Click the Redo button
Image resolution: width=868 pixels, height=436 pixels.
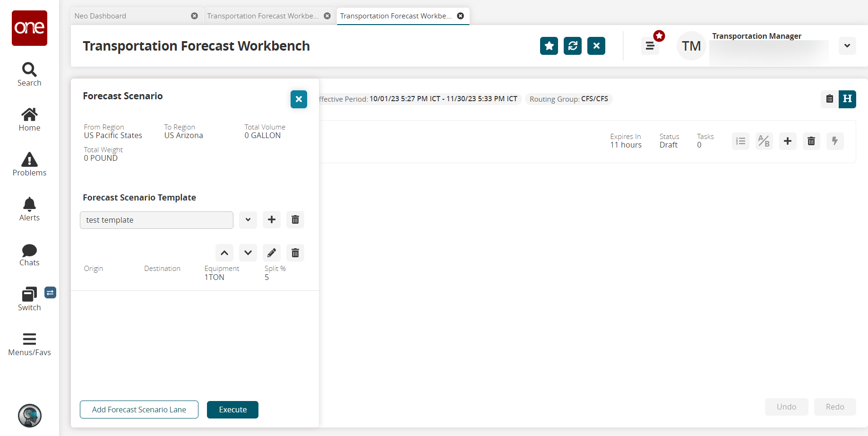point(835,407)
